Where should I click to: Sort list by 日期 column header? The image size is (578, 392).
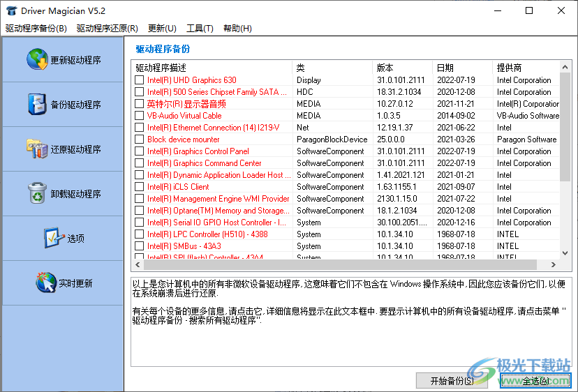463,68
